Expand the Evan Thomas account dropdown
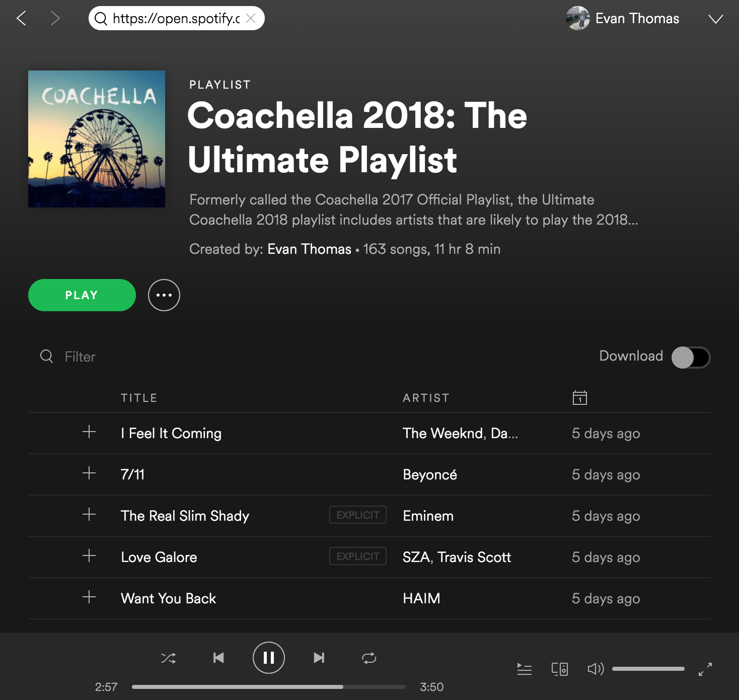Screen dimensions: 739x700 [x=715, y=19]
